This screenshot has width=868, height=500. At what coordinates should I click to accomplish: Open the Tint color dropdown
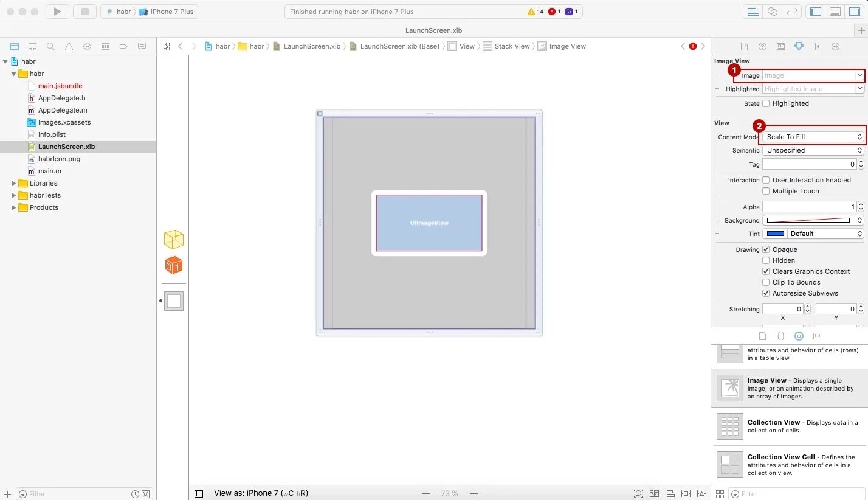(825, 234)
